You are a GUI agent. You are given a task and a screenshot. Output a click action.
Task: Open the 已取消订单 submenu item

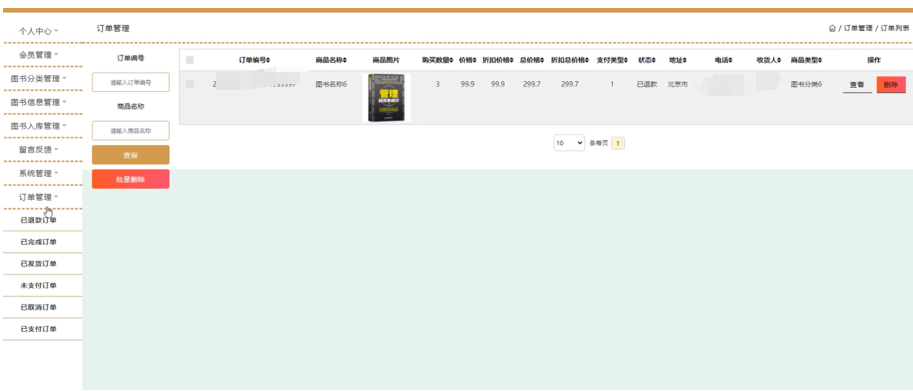pos(39,307)
